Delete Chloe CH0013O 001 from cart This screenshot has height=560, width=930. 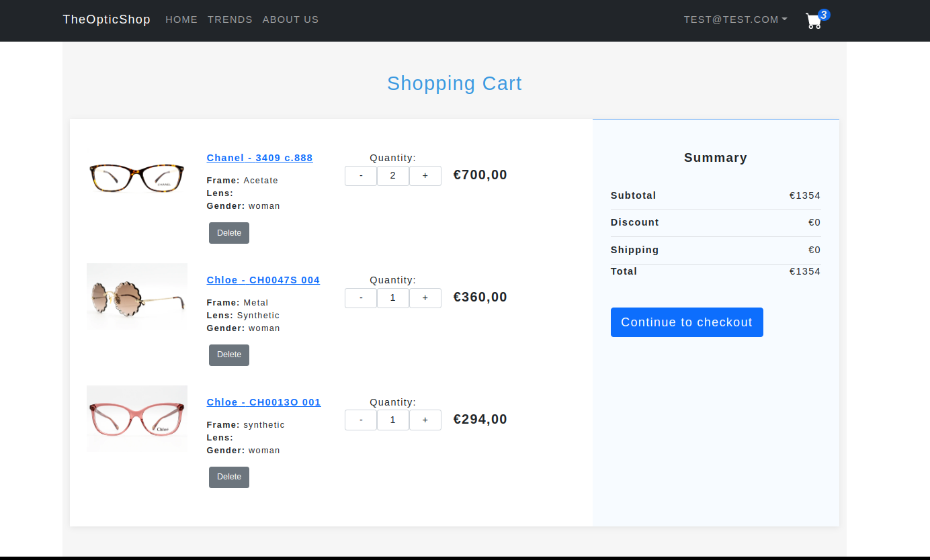coord(229,477)
